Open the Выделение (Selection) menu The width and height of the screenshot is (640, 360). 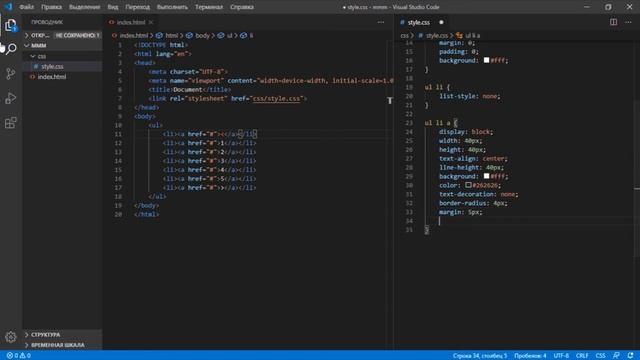click(84, 7)
